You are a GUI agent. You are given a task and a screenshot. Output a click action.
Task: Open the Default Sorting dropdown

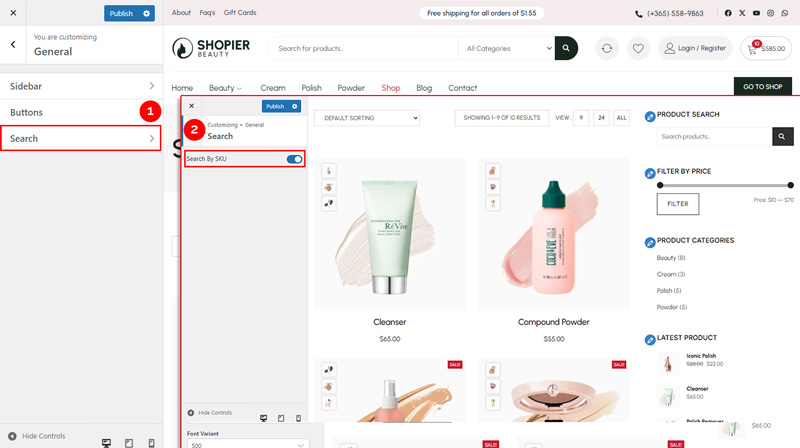(367, 118)
